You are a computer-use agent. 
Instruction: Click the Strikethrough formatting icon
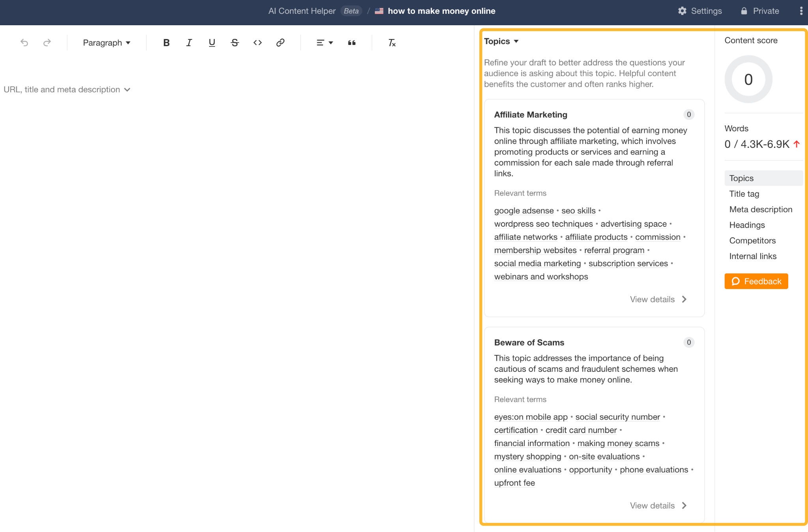click(x=234, y=43)
